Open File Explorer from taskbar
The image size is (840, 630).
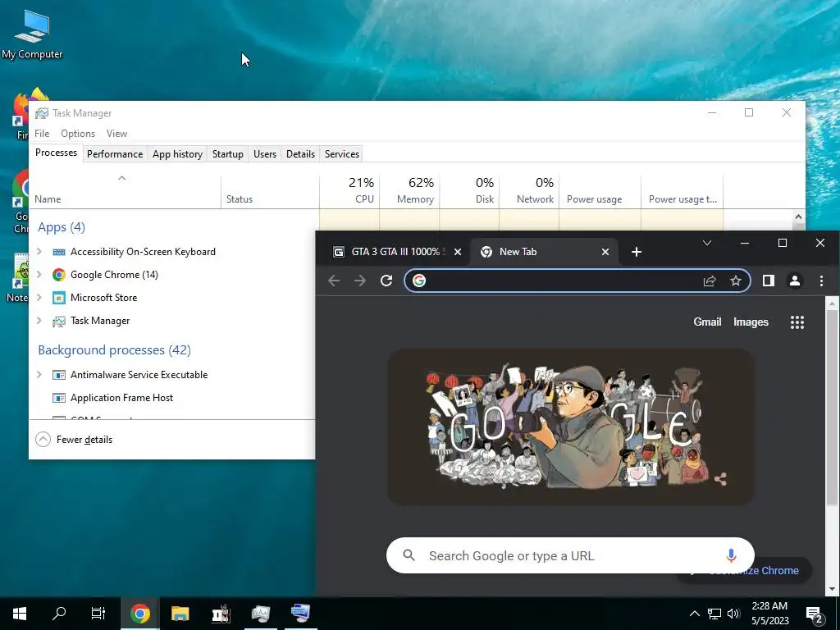[180, 614]
